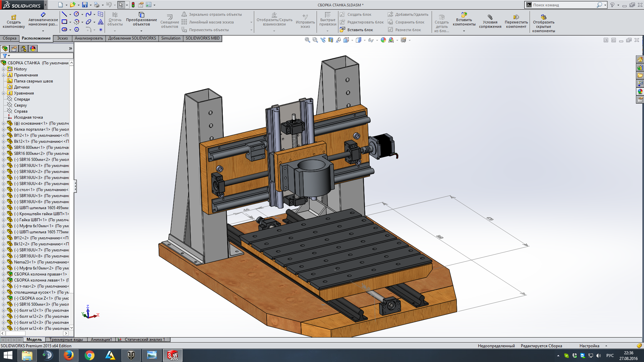
Task: Switch to the Эскиз ribbon tab
Action: coord(62,38)
